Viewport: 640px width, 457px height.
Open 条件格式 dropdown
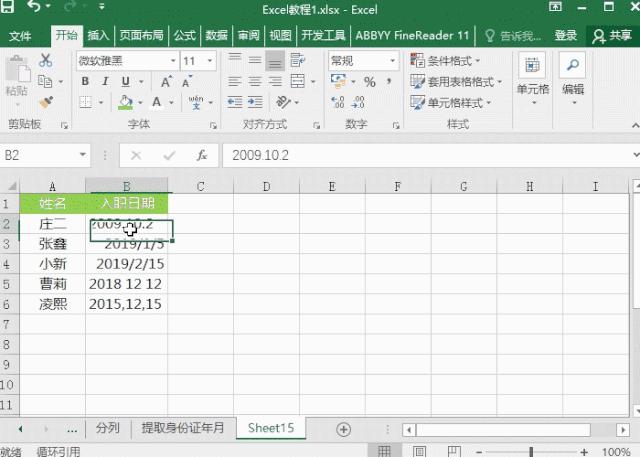pos(445,61)
